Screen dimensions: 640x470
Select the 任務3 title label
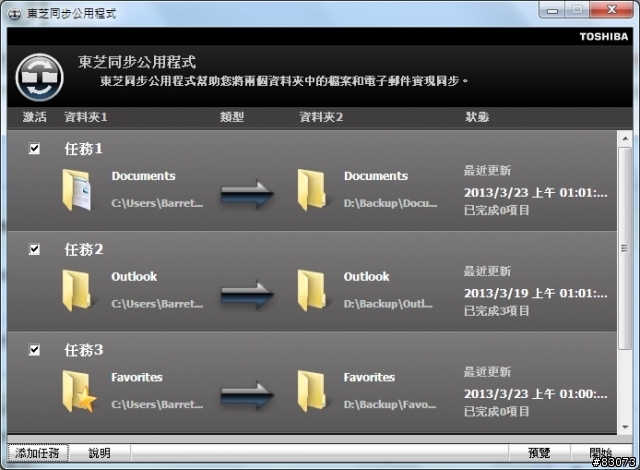tap(83, 350)
